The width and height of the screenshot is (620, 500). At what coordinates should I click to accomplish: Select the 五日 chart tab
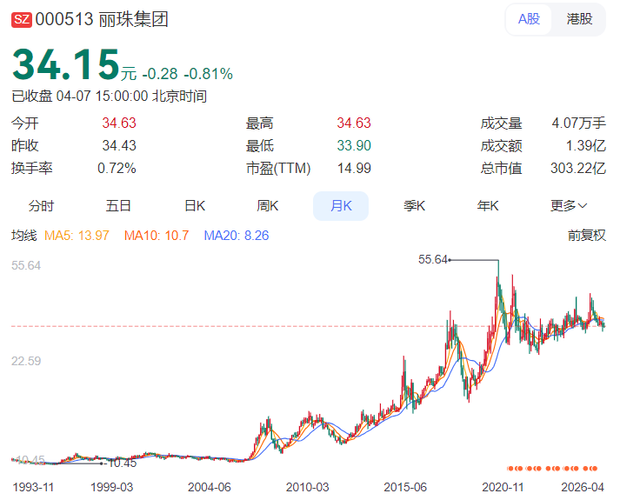tap(118, 206)
